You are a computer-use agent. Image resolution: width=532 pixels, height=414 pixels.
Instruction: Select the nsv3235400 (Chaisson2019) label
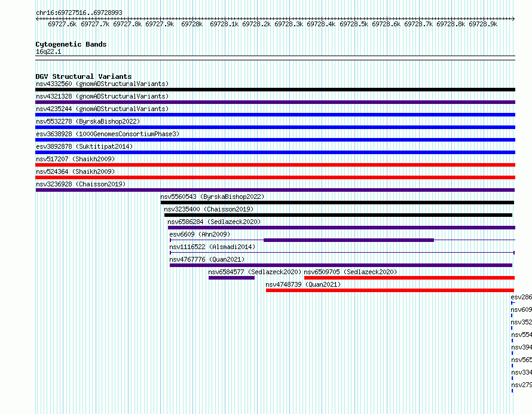tap(209, 209)
